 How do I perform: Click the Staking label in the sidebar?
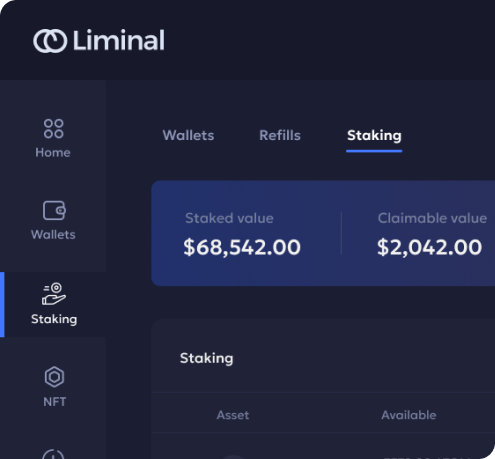coord(54,319)
